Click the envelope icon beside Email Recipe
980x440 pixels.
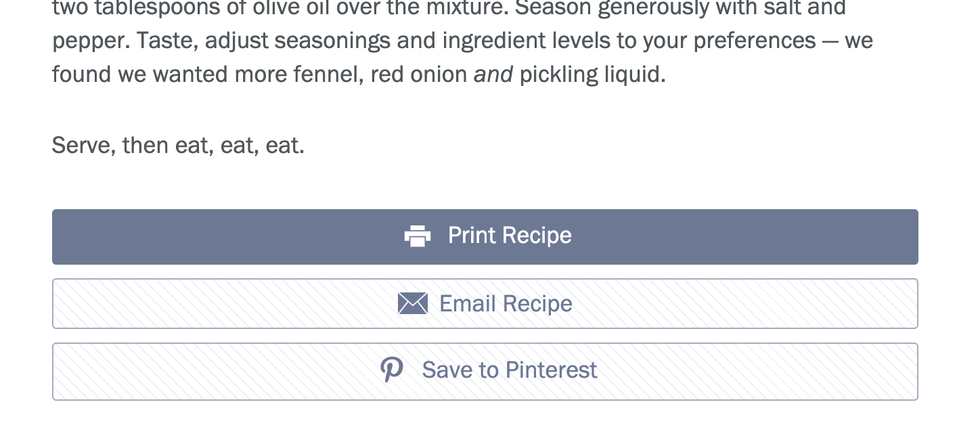click(413, 303)
